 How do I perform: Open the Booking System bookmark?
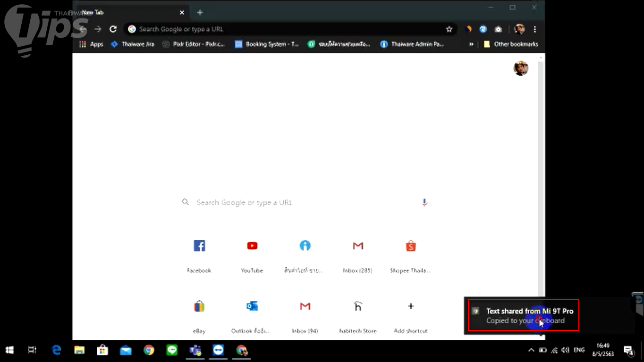[x=267, y=44]
